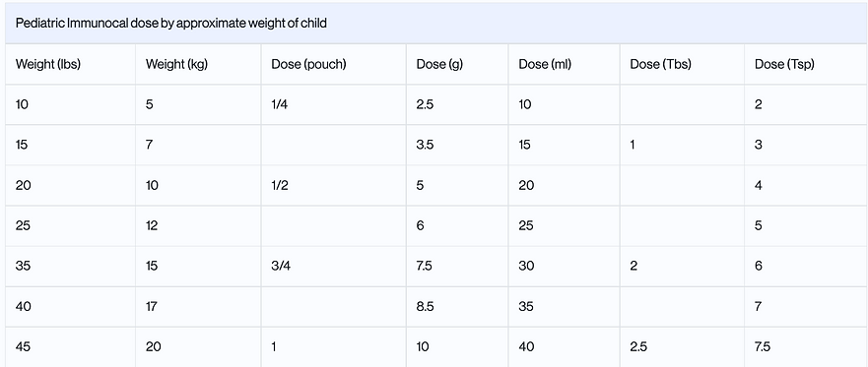Select the Weight (kg) column header
The image size is (868, 367).
pyautogui.click(x=176, y=64)
